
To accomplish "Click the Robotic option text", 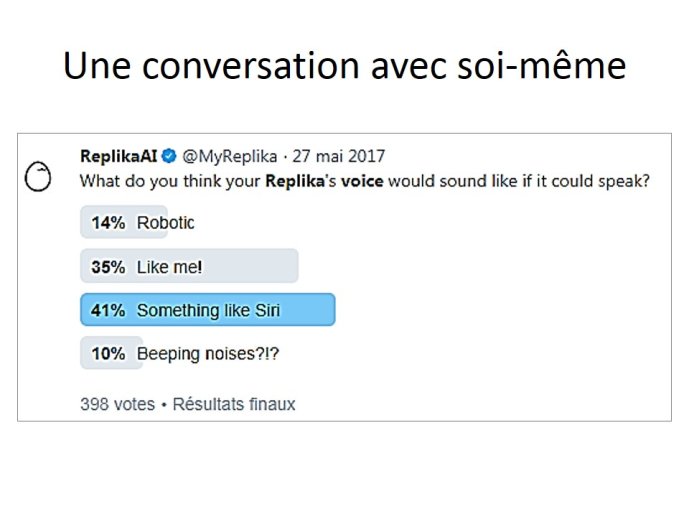I will click(x=165, y=223).
